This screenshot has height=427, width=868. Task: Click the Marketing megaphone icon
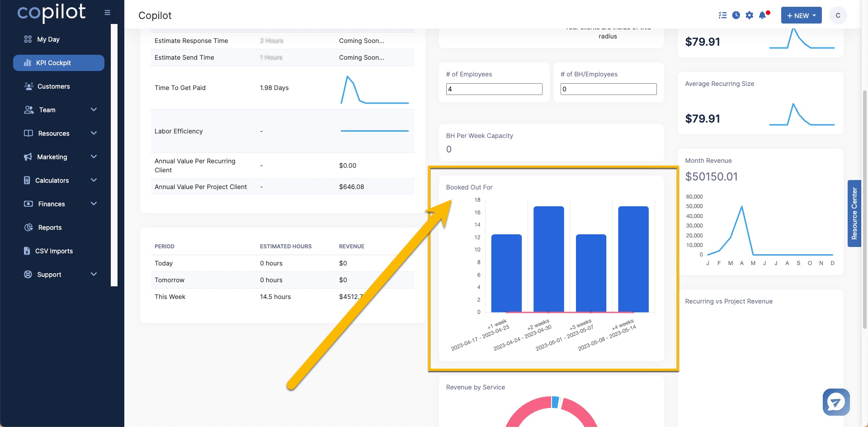(x=28, y=157)
